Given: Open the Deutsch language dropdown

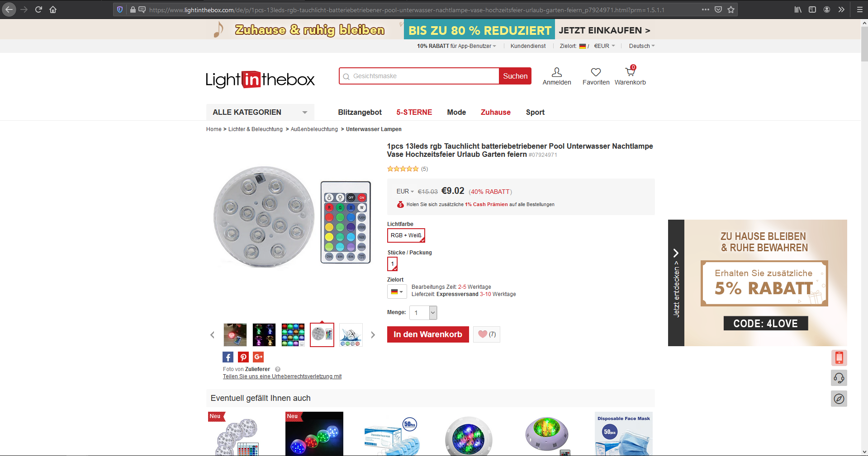Looking at the screenshot, I should tap(641, 46).
